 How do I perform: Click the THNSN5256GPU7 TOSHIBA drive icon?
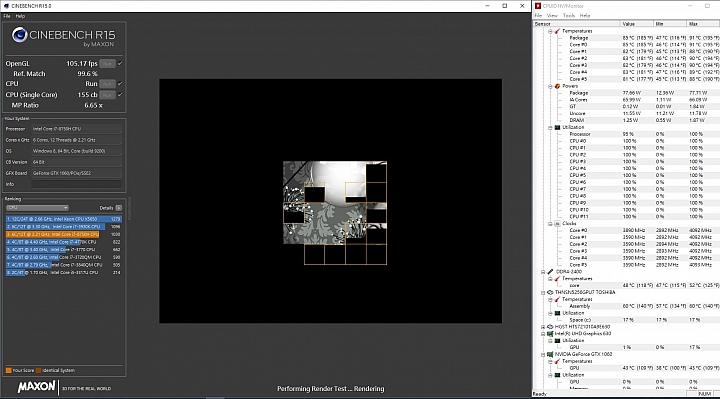550,292
